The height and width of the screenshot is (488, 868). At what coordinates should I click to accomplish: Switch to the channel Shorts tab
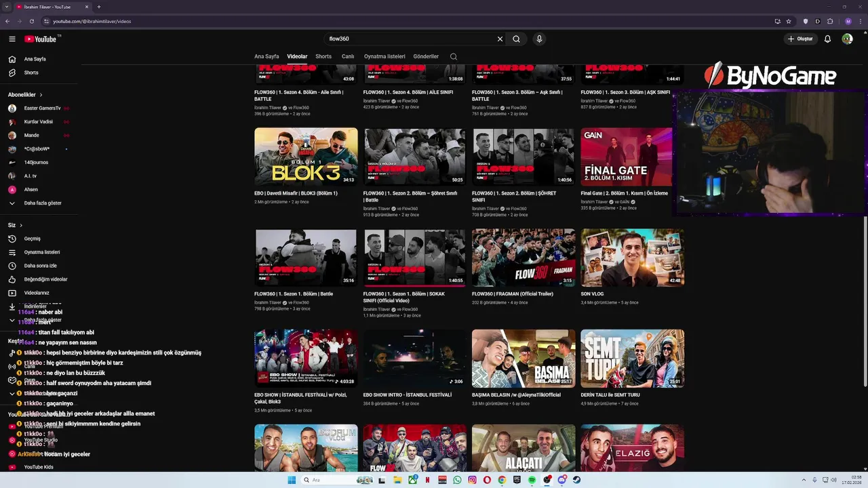323,56
